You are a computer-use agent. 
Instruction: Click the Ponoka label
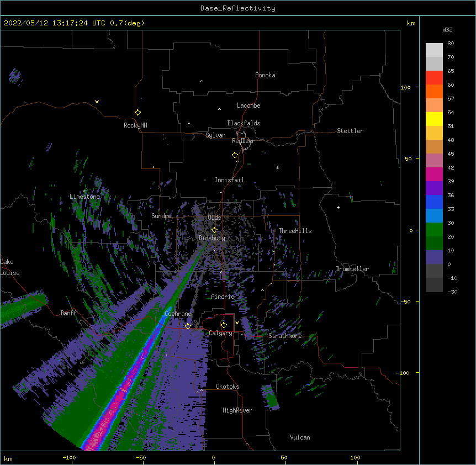(x=265, y=75)
